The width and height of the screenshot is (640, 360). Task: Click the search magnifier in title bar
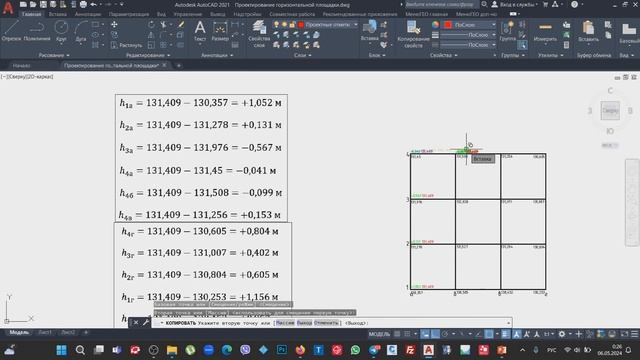pos(484,4)
